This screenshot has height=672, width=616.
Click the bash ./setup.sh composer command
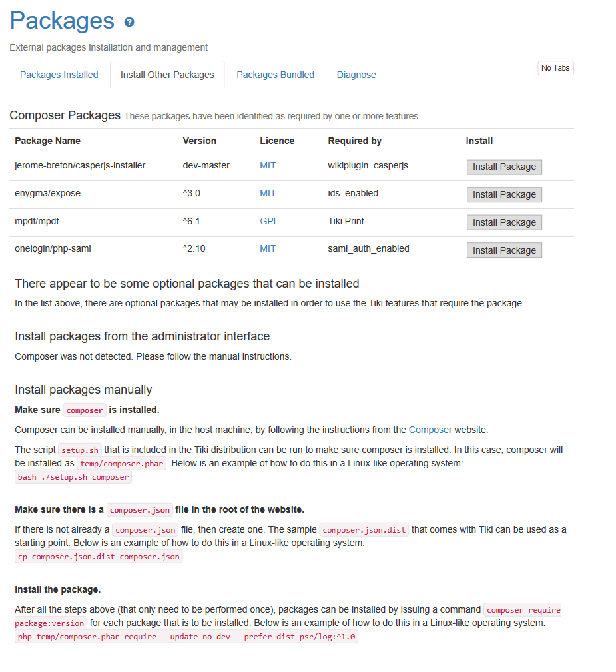coord(73,477)
